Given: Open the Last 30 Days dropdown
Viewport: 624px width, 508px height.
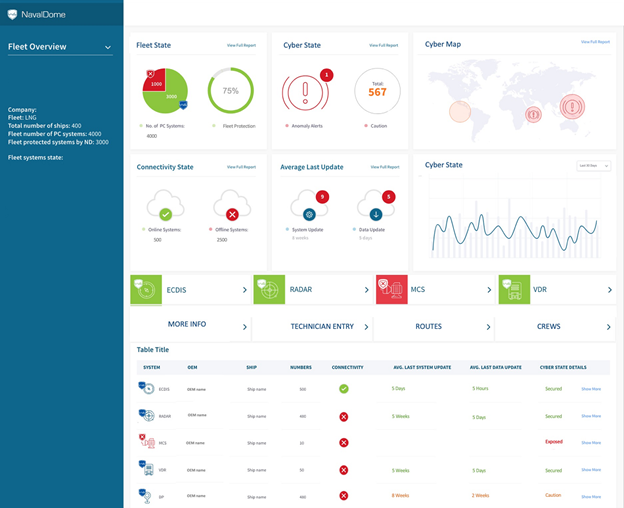Looking at the screenshot, I should pos(594,166).
